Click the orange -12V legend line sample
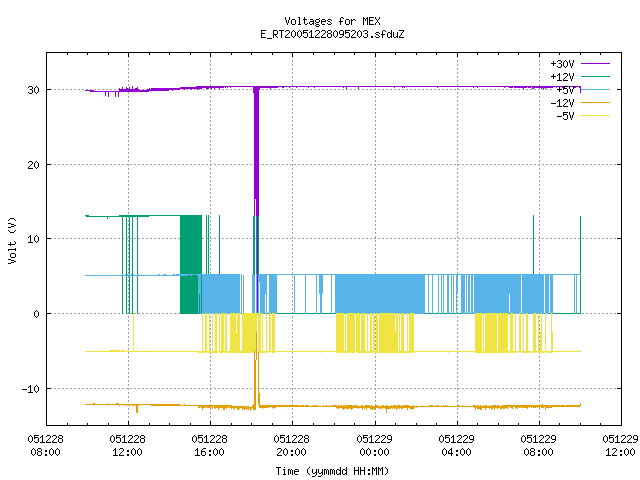Image resolution: width=640 pixels, height=480 pixels. point(595,102)
